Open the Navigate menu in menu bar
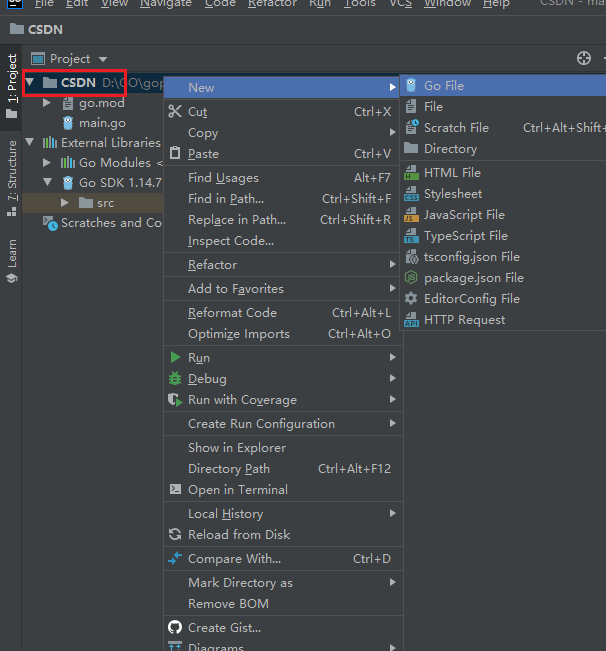606x651 pixels. pos(166,4)
